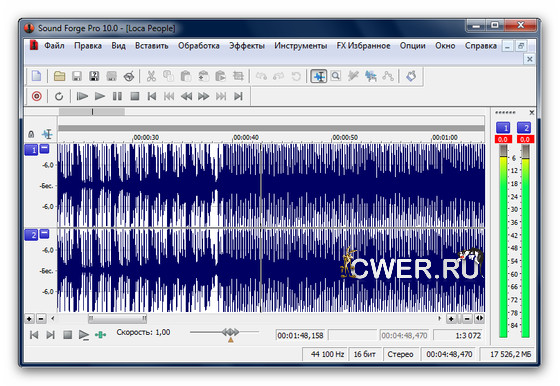Image resolution: width=560 pixels, height=386 pixels.
Task: Save the file with the floppy icon
Action: [77, 76]
